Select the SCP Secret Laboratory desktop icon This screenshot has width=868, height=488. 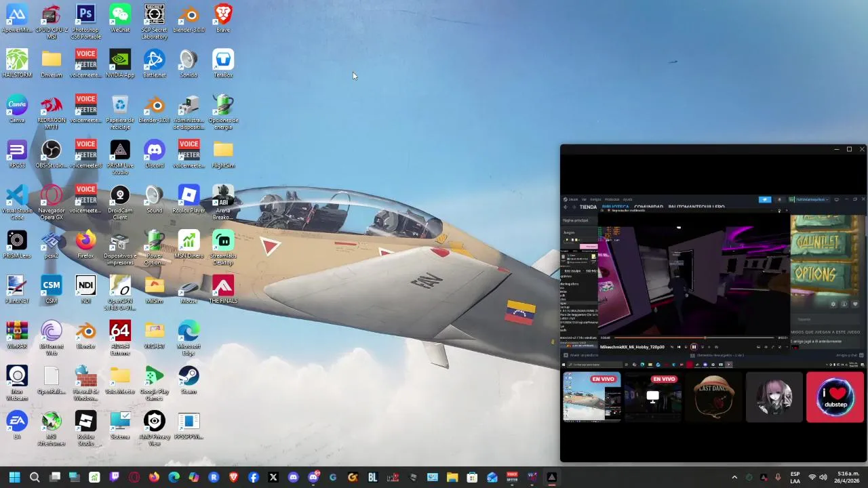[154, 22]
